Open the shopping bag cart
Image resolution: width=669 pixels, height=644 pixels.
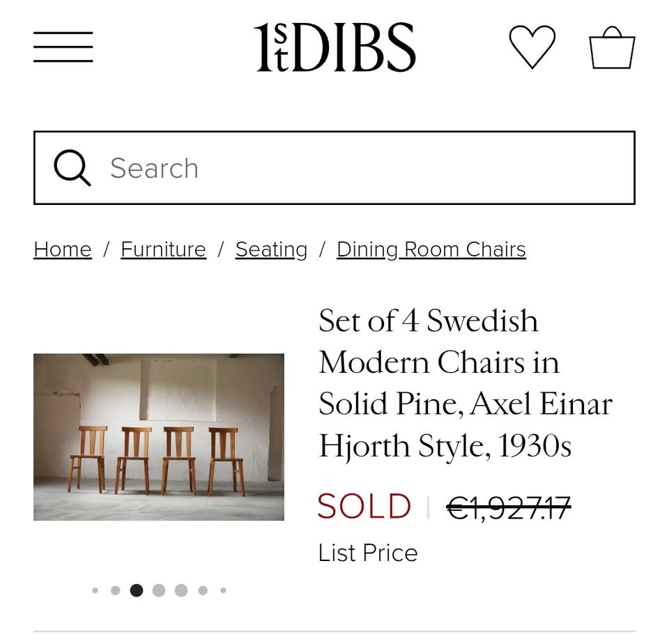(x=613, y=47)
